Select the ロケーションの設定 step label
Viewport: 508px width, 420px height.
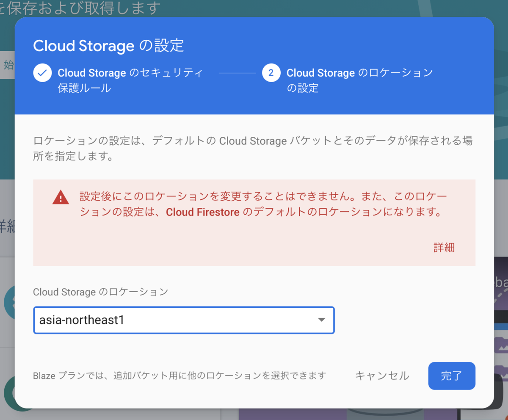pyautogui.click(x=360, y=80)
